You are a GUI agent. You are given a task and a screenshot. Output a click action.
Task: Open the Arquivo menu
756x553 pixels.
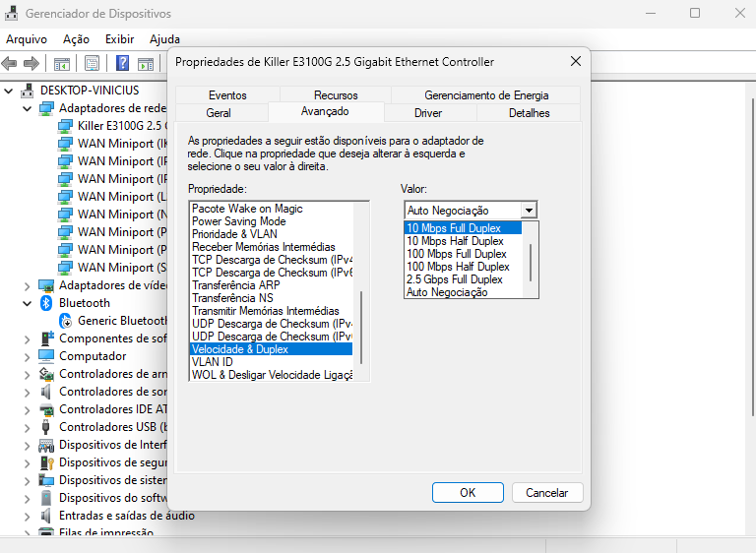[x=27, y=39]
